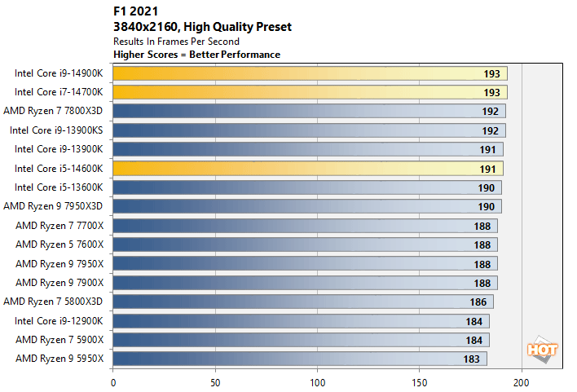Screen dimensions: 577x392
Task: Click the AMD Ryzen 7 5900X label
Action: tap(59, 340)
